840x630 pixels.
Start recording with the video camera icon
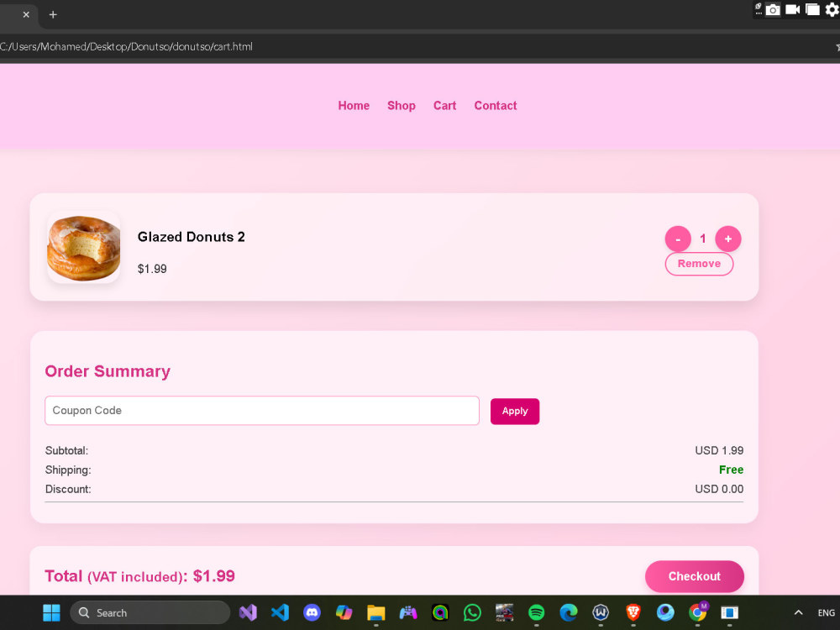tap(792, 9)
